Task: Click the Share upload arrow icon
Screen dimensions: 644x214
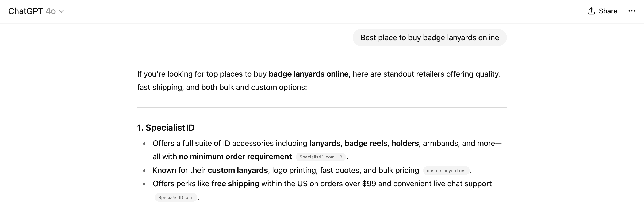Action: 591,11
